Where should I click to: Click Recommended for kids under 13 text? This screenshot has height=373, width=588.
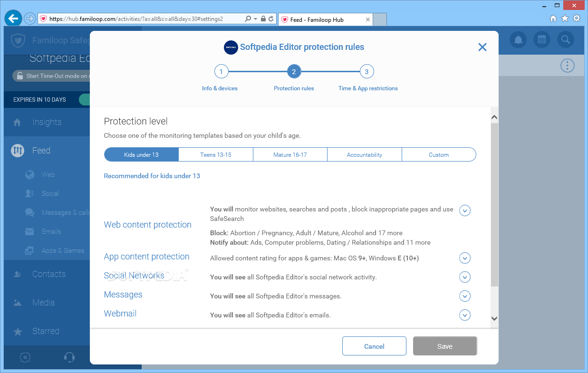click(x=152, y=176)
